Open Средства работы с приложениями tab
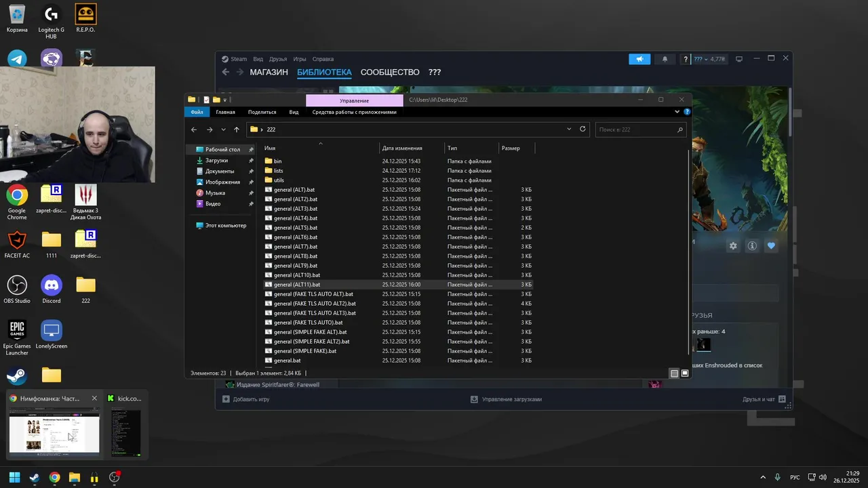The width and height of the screenshot is (868, 488). 354,112
